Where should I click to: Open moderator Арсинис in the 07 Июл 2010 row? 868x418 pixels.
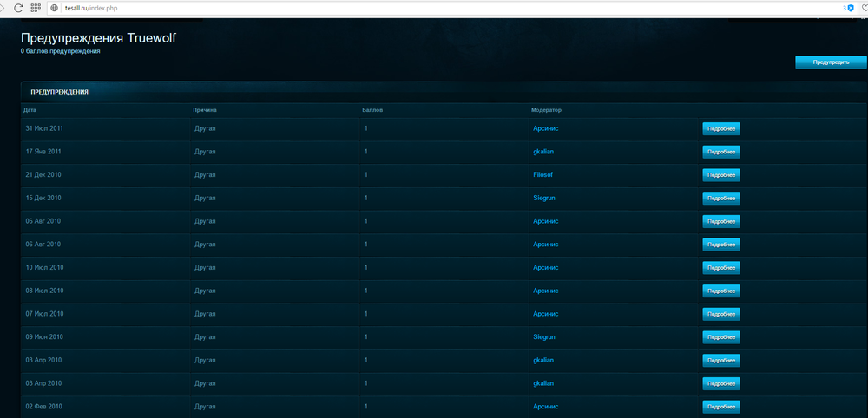coord(546,314)
